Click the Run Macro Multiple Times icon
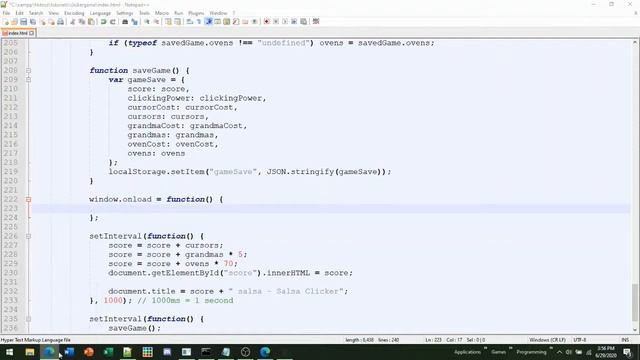 [x=294, y=22]
